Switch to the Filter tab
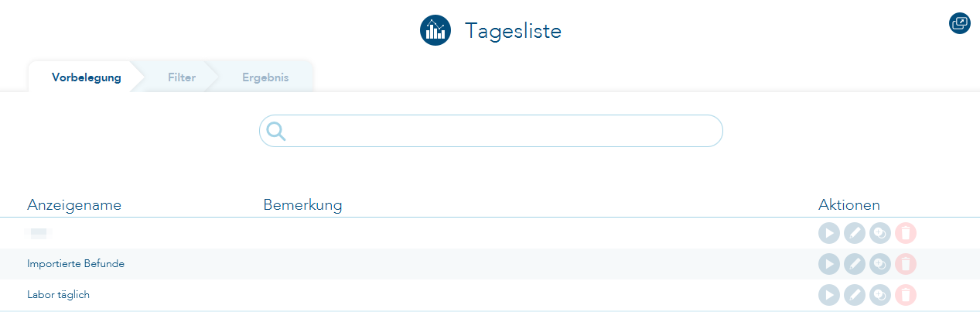 pos(181,77)
